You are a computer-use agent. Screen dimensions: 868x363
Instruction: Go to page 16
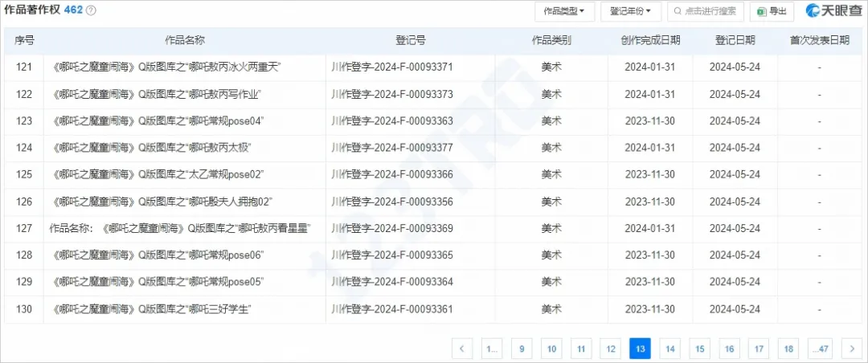tap(729, 349)
